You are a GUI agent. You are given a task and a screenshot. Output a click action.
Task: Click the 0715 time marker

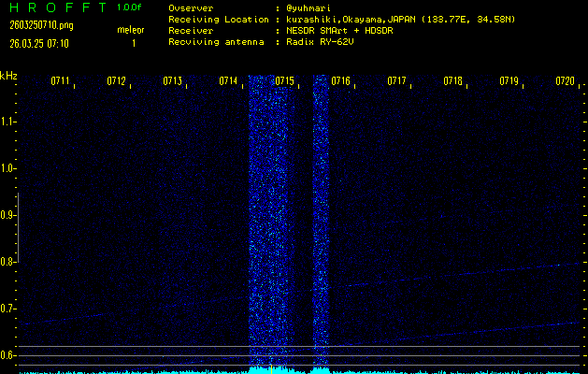(285, 81)
